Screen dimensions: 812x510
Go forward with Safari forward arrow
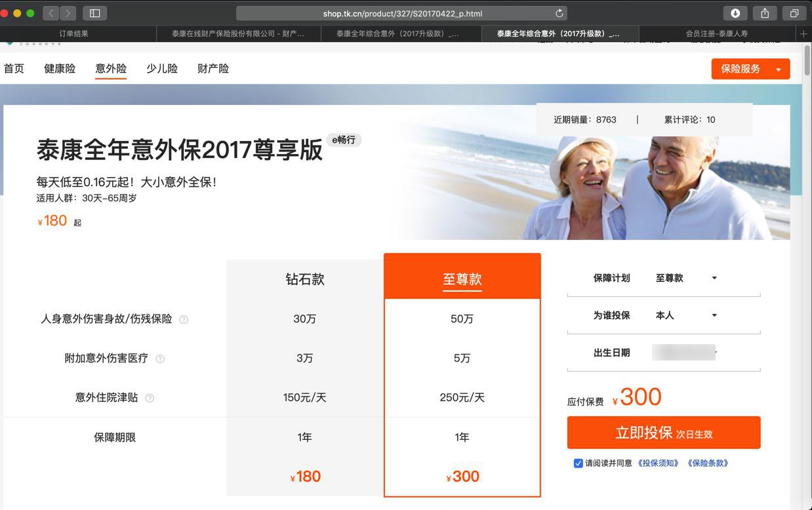pos(68,13)
